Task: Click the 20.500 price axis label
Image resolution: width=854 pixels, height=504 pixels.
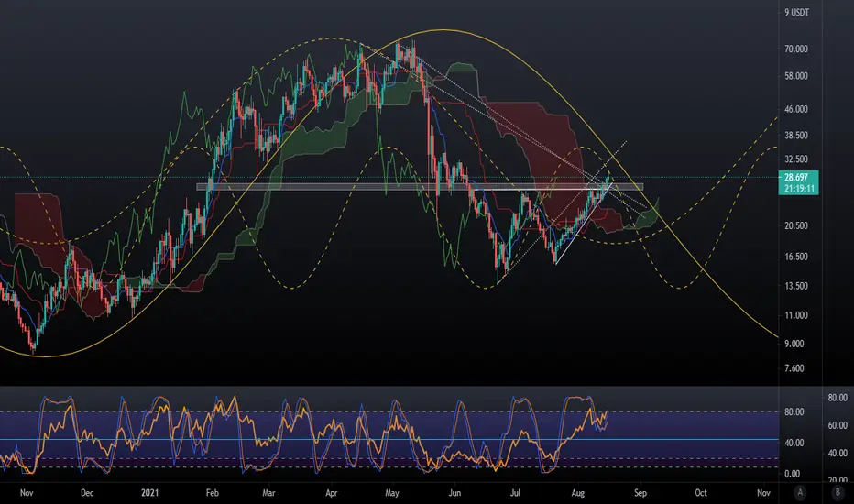Action: [795, 225]
